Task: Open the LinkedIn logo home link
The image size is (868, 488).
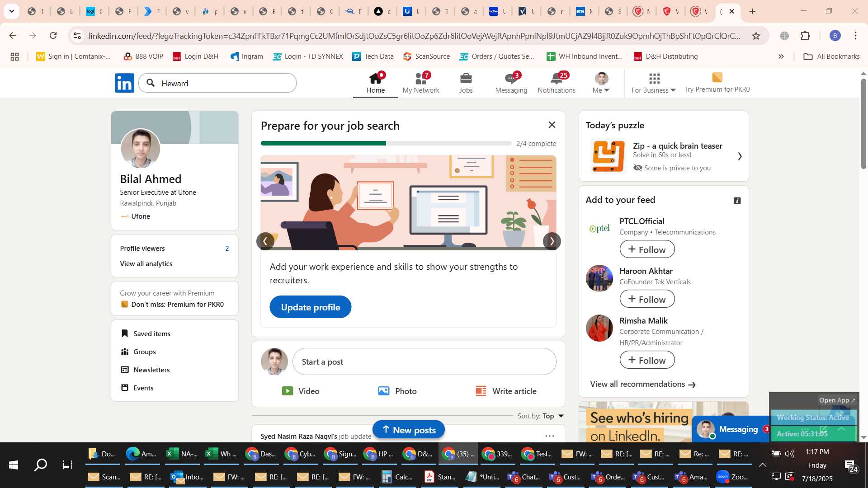Action: point(124,83)
